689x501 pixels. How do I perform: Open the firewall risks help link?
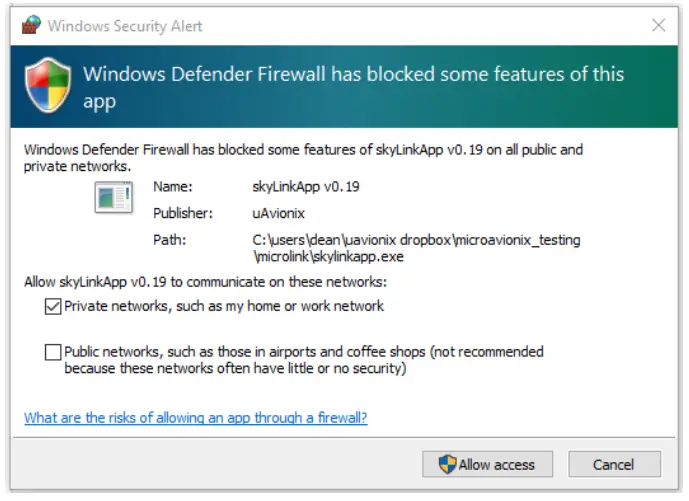click(195, 418)
